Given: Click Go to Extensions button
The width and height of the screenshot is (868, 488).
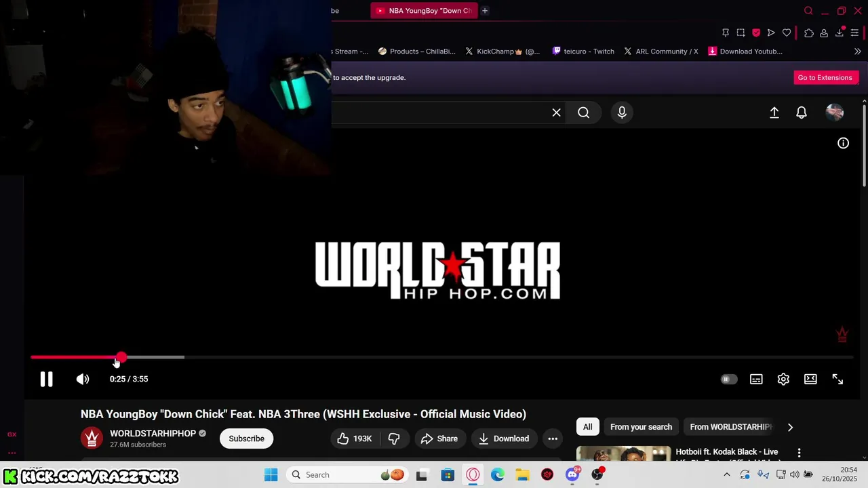Looking at the screenshot, I should 825,77.
